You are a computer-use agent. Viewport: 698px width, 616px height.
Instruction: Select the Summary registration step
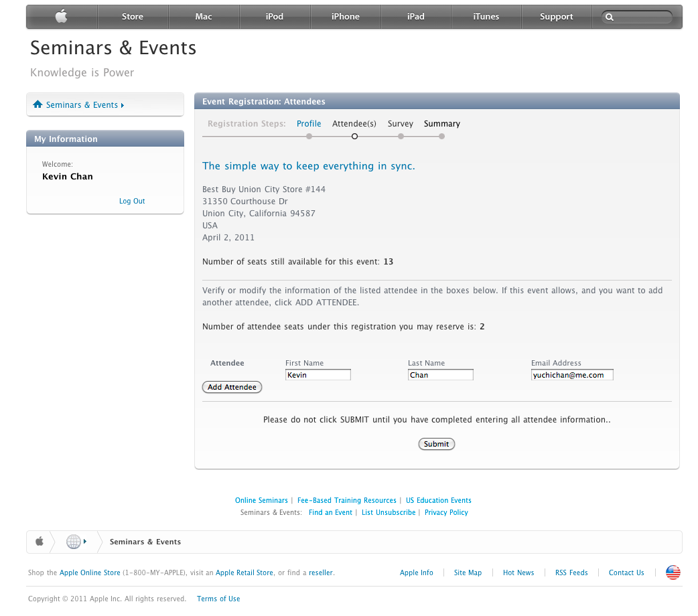point(442,124)
